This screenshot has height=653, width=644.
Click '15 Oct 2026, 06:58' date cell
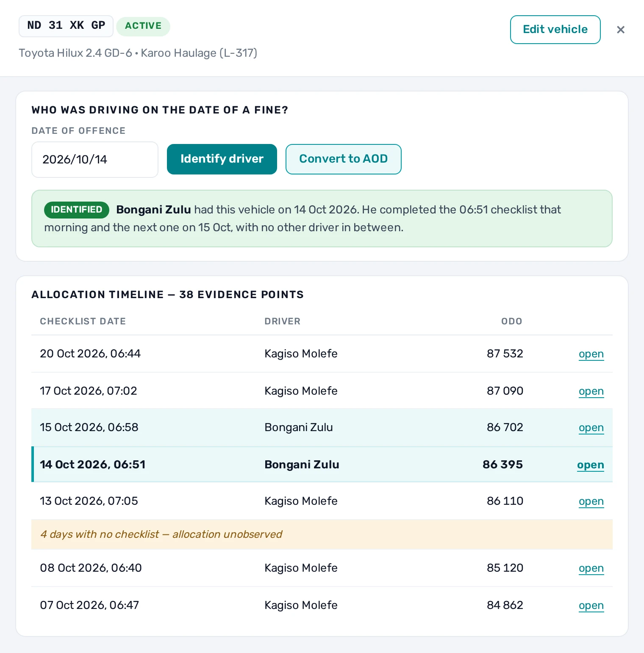(89, 427)
